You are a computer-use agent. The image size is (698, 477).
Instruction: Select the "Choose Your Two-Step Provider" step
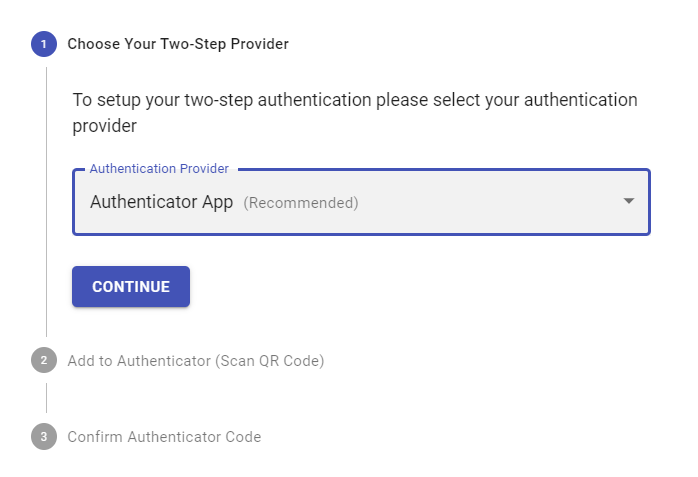pos(178,44)
